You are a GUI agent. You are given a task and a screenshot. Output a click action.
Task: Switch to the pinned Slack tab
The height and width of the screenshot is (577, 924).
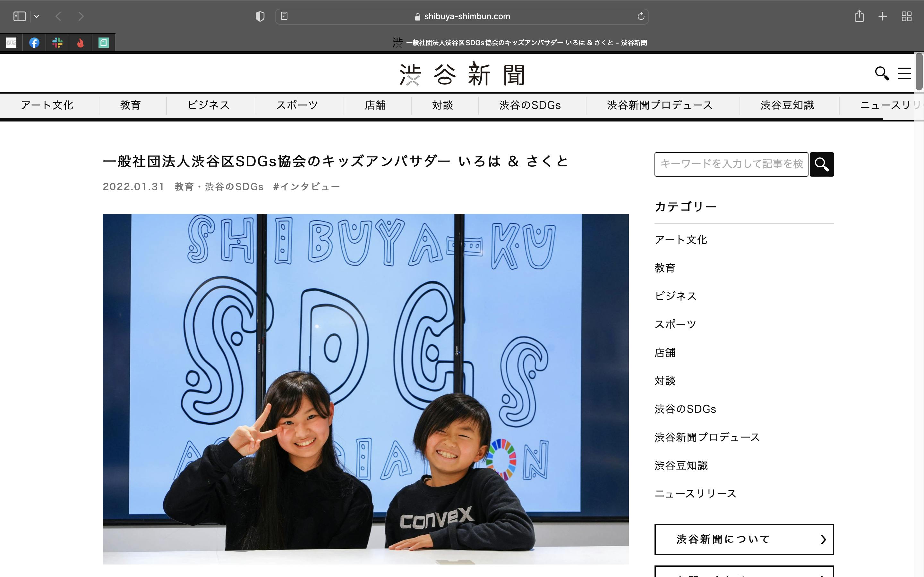tap(58, 43)
